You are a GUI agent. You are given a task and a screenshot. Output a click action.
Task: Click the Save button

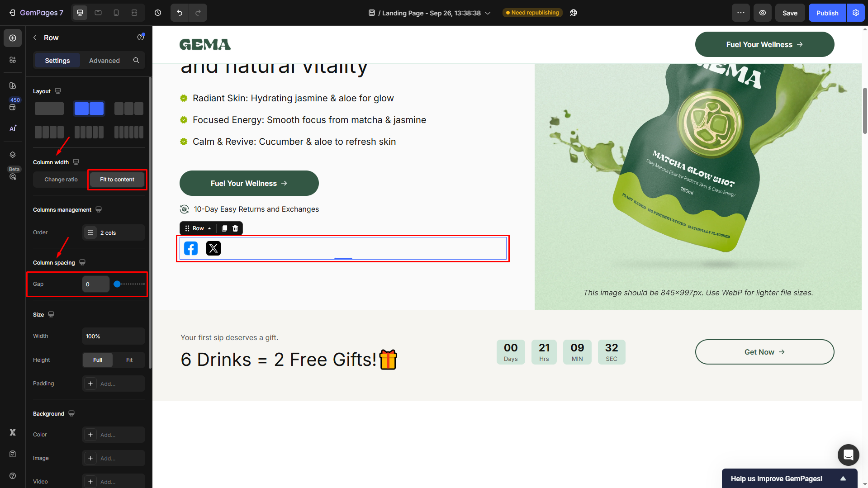point(790,13)
